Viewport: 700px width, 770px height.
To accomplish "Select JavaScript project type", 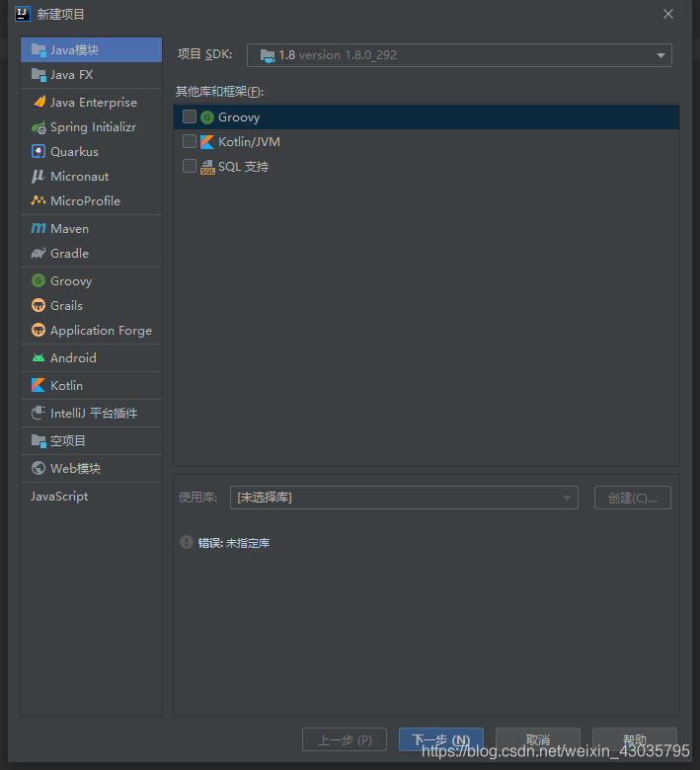I will (x=92, y=496).
